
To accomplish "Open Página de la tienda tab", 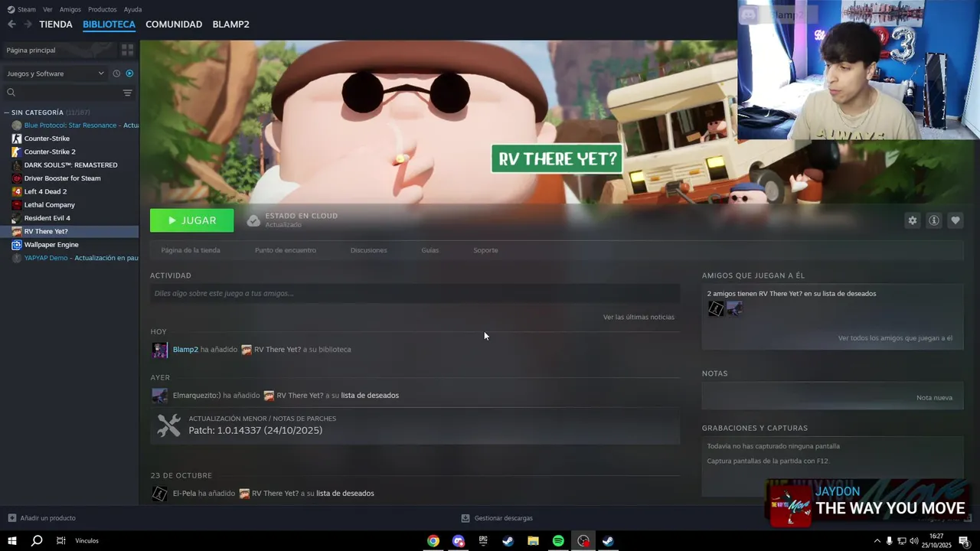I will click(191, 250).
